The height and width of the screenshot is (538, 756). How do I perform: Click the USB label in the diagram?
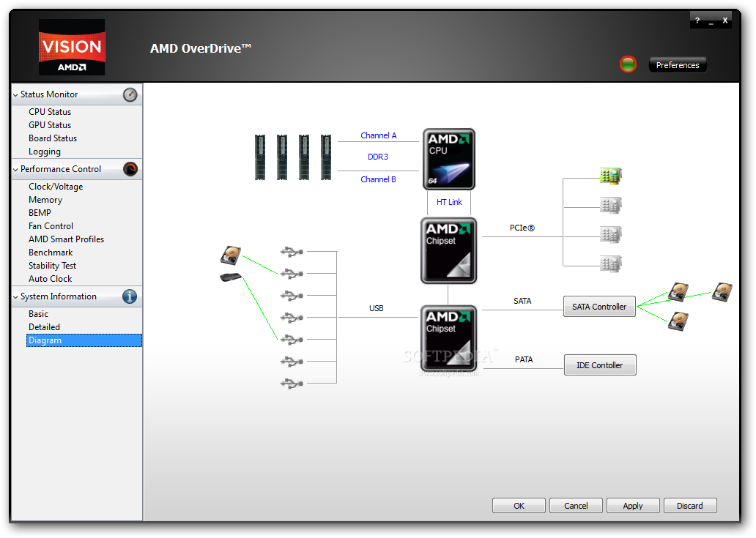376,308
